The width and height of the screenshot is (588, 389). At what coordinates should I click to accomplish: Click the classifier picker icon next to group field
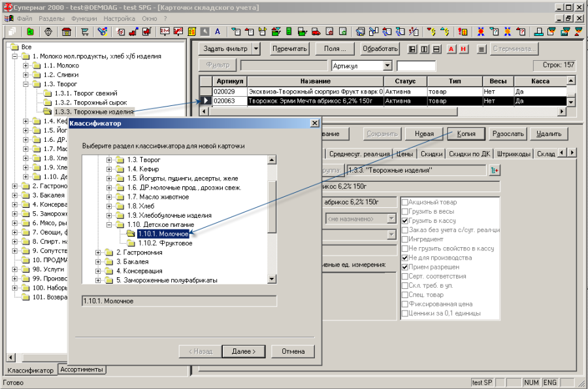(x=495, y=170)
